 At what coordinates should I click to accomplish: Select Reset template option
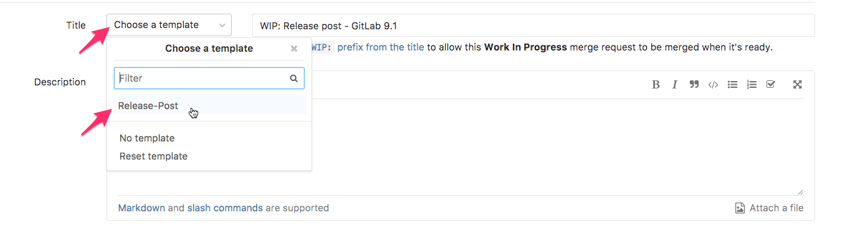(x=153, y=156)
